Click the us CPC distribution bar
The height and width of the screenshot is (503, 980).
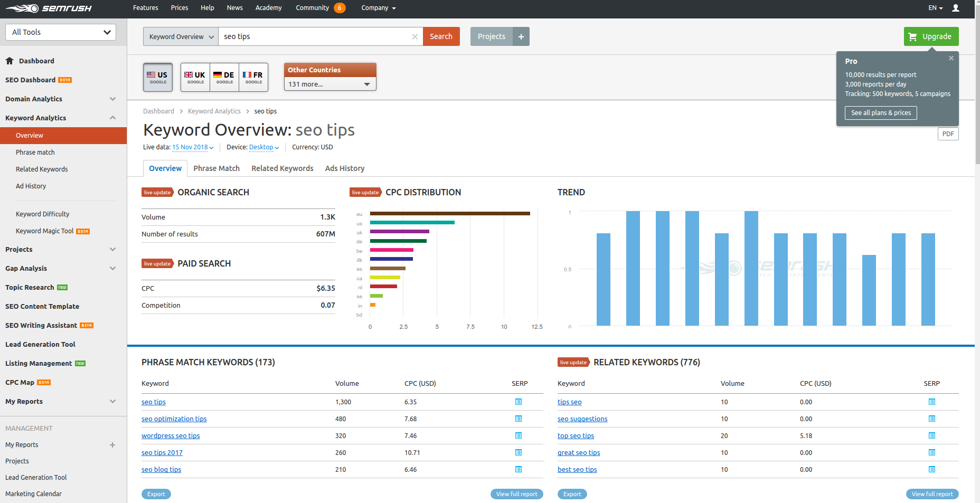[412, 223]
